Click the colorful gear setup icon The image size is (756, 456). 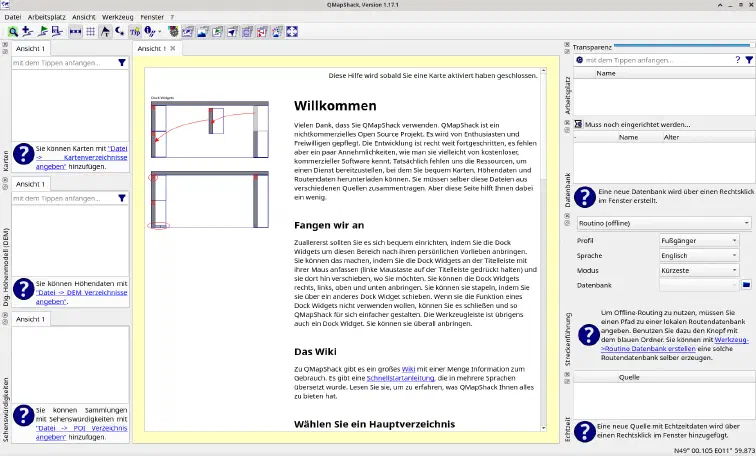click(173, 32)
